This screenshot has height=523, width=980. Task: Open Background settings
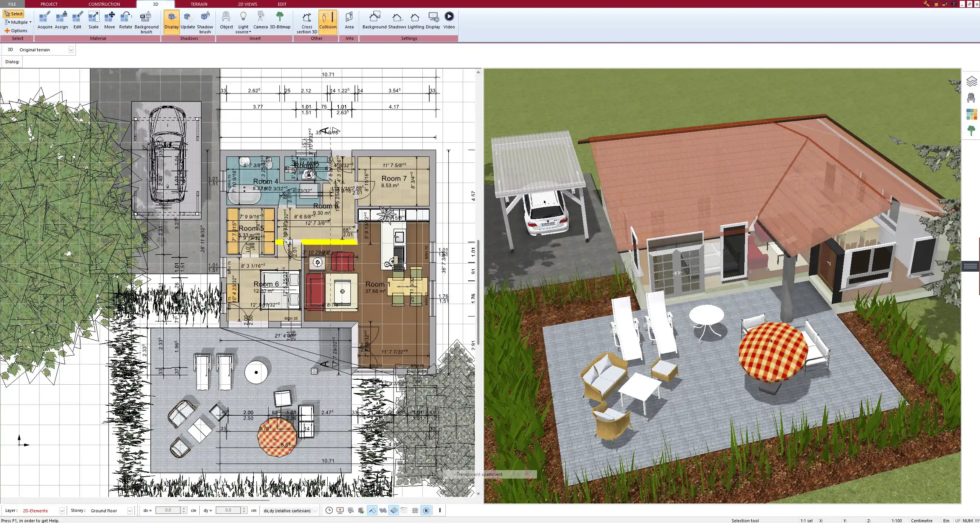pyautogui.click(x=374, y=20)
